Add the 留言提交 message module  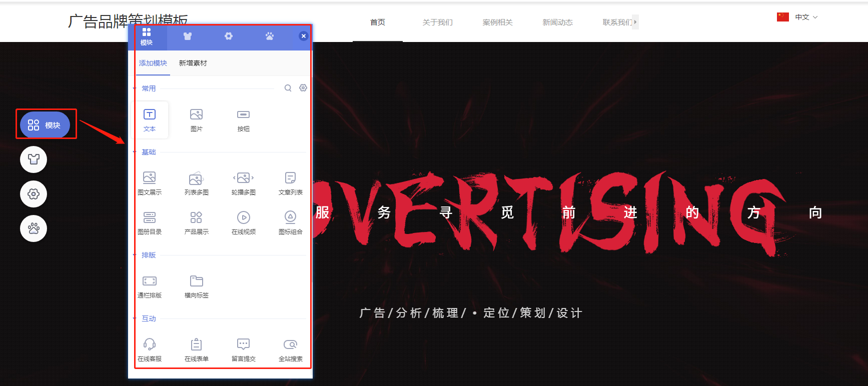pos(244,350)
